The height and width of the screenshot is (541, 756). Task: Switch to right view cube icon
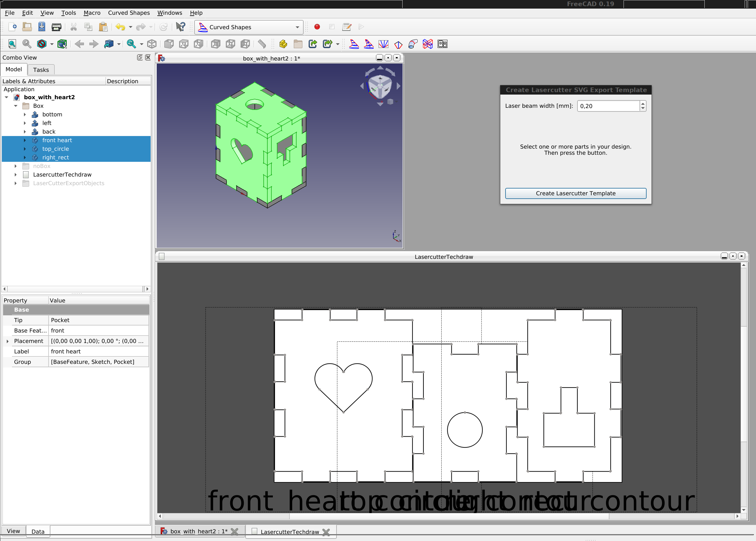click(198, 44)
